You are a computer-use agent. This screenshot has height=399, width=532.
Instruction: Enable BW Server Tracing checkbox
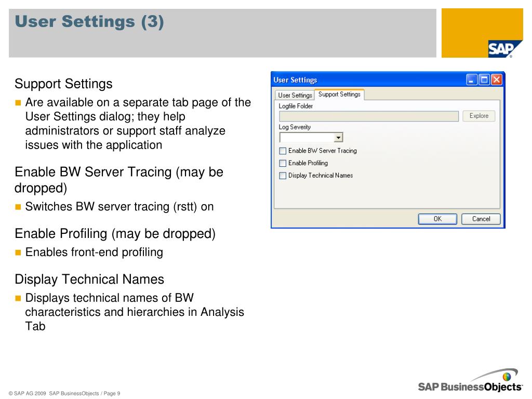point(283,151)
